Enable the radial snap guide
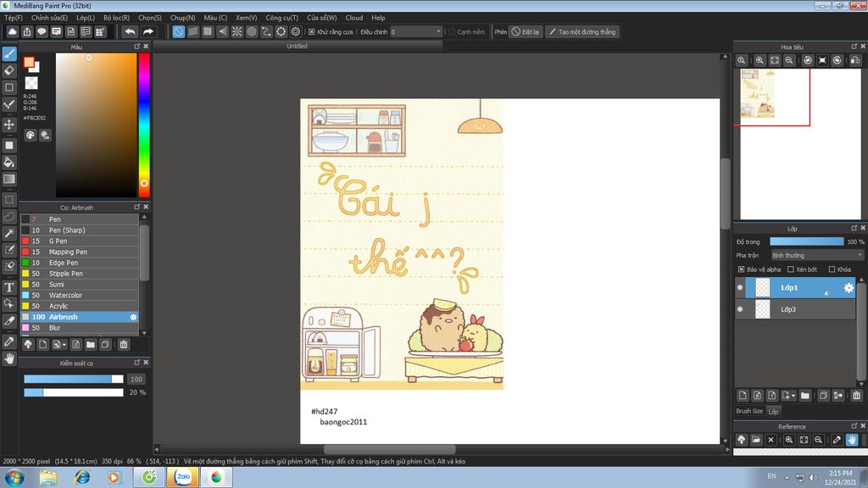 237,31
